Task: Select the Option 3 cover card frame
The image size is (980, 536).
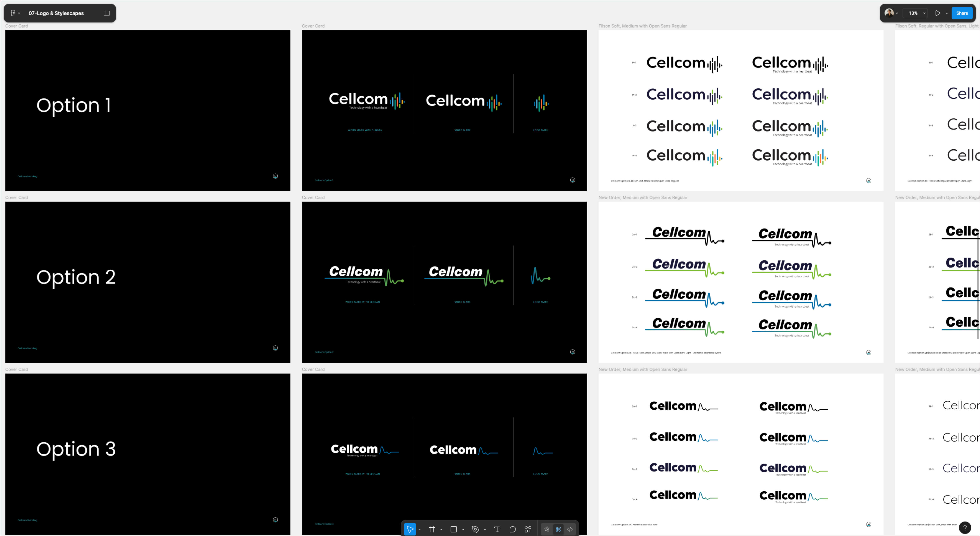Action: coord(148,454)
